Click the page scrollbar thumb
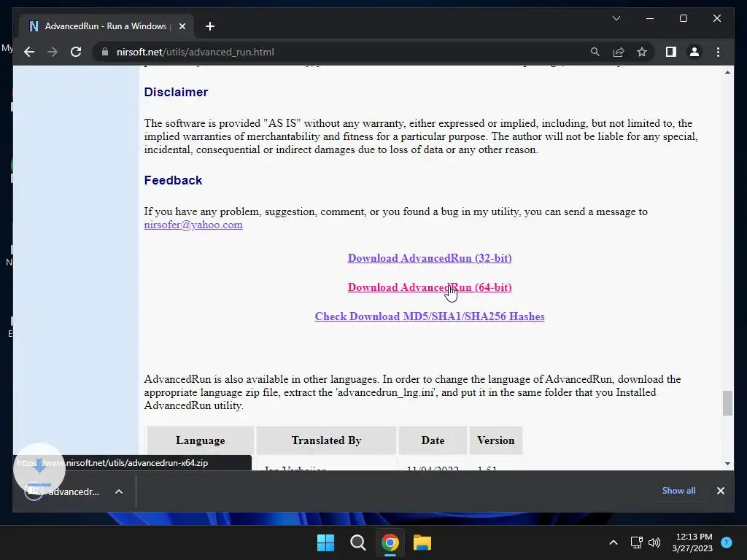 click(727, 403)
